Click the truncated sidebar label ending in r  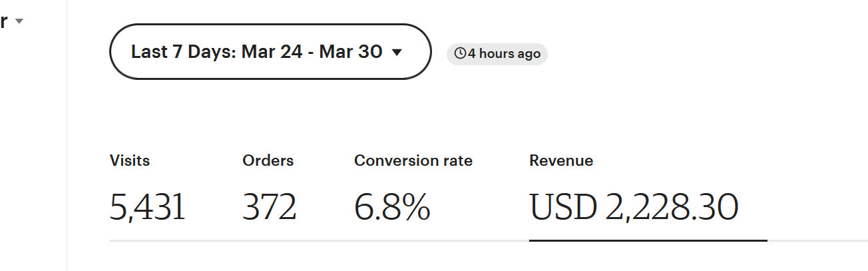tap(4, 21)
